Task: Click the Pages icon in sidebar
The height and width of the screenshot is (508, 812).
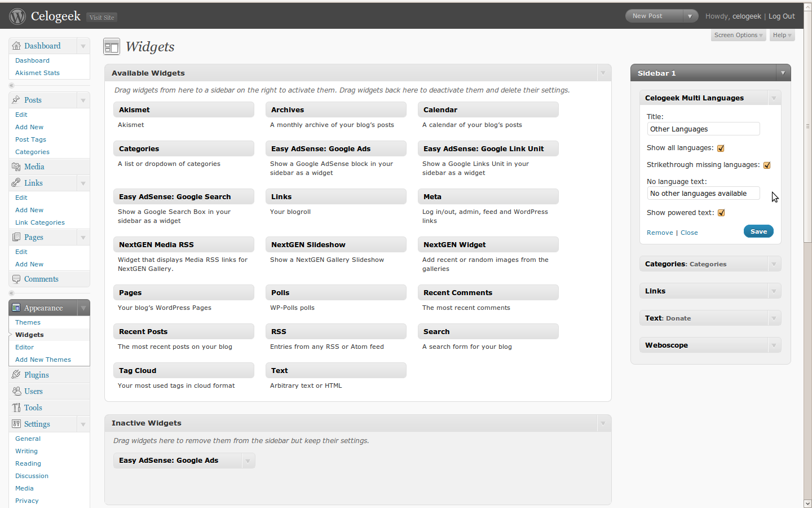Action: (x=16, y=237)
